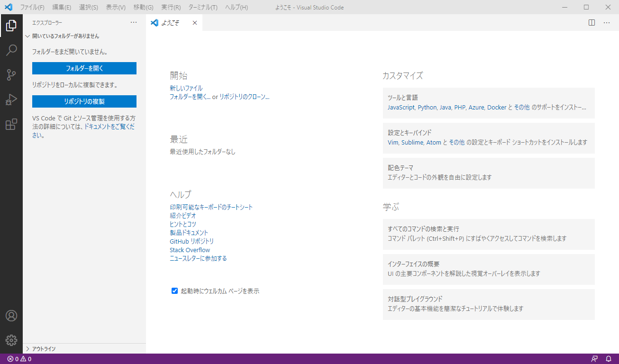Collapse 開いているフォルダーがありません section
619x364 pixels.
[x=84, y=36]
